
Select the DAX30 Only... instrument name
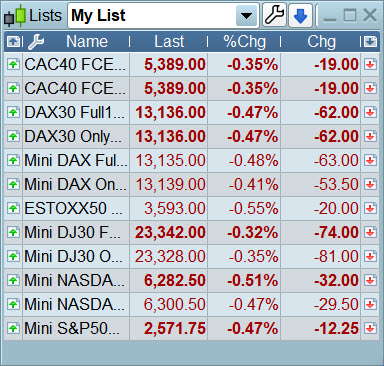73,136
